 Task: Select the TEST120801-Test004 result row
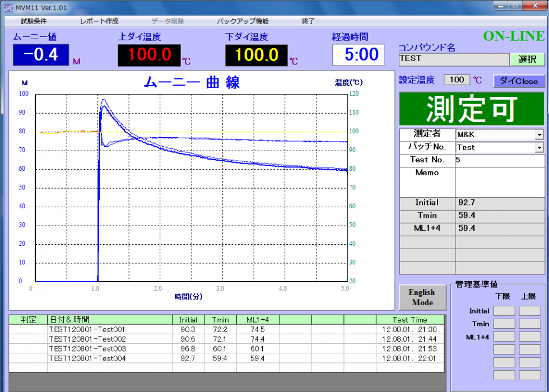point(87,358)
